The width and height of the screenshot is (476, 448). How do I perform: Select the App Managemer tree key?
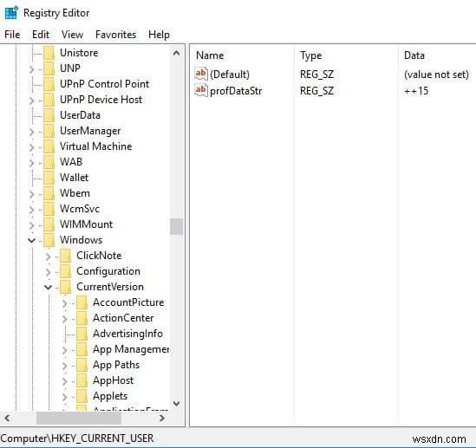click(131, 349)
